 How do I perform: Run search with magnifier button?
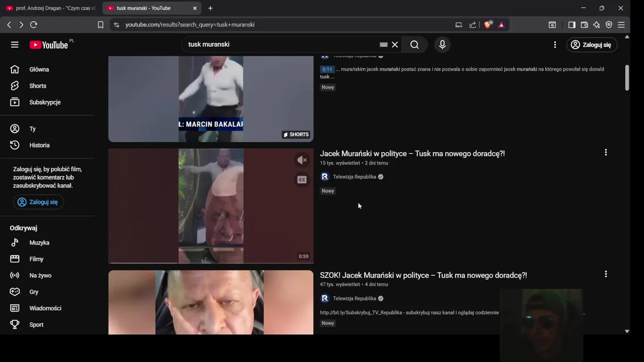415,45
